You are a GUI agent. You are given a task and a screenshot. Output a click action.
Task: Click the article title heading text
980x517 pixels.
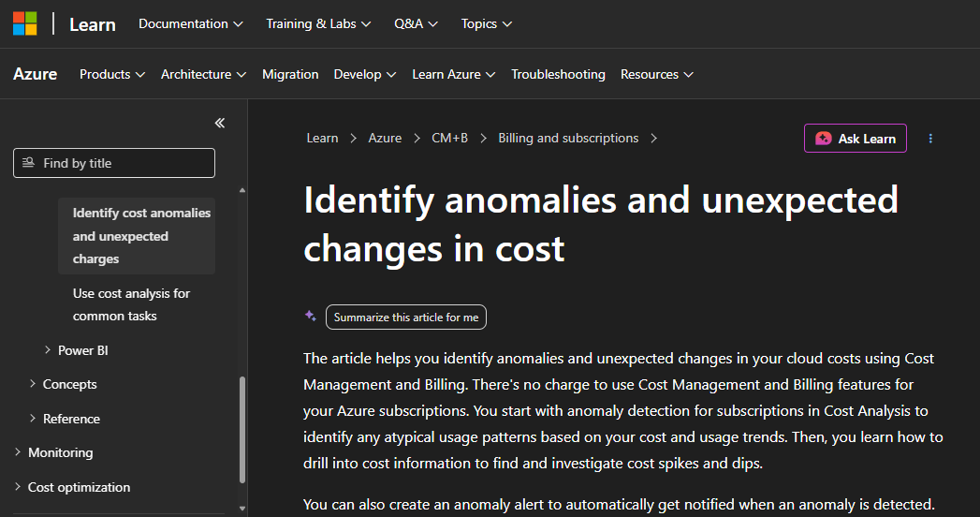pos(601,224)
